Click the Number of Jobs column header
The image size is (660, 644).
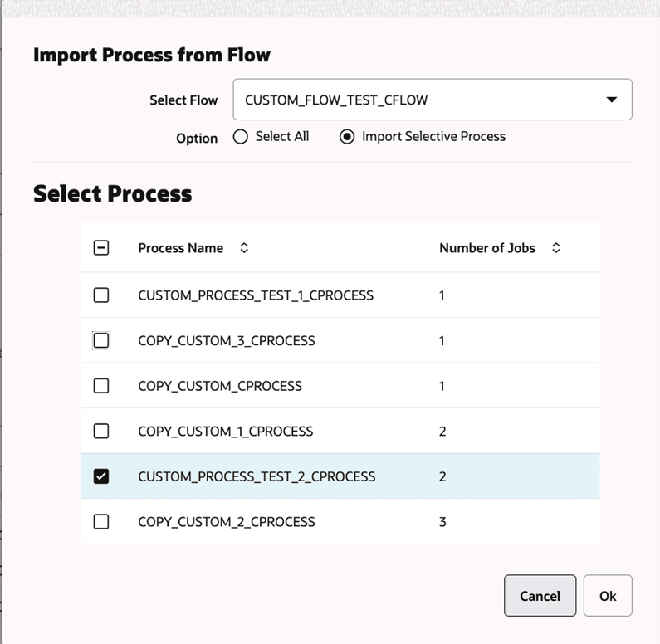(486, 247)
